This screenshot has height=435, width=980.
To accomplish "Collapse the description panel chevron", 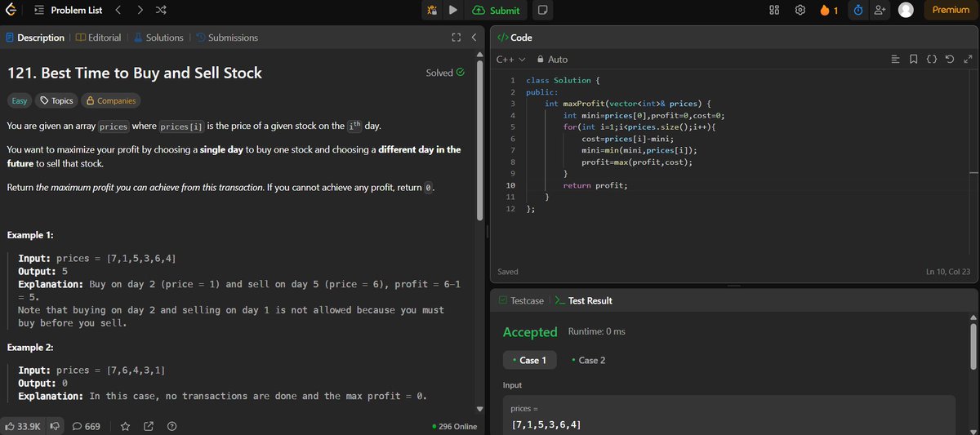I will pos(474,38).
